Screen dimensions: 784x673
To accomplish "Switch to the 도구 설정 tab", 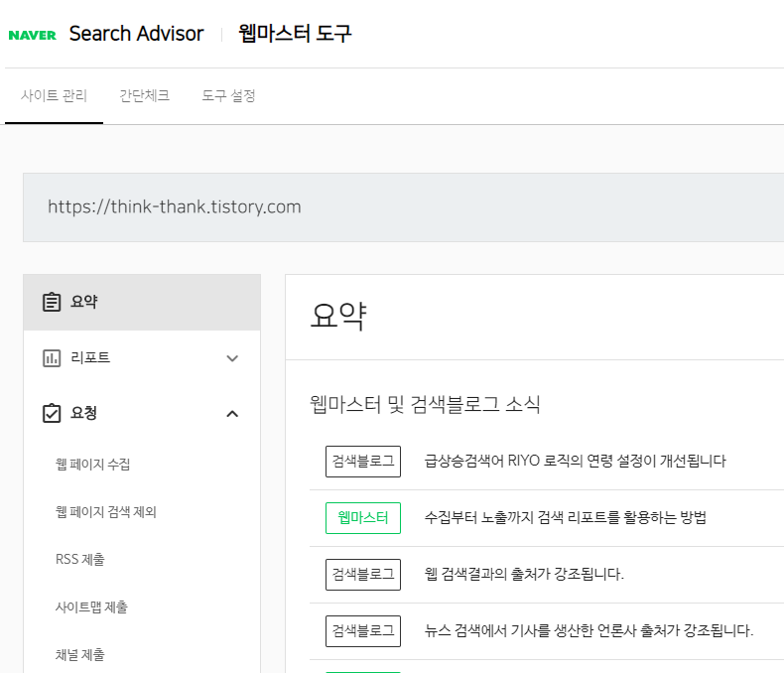I will coord(228,95).
